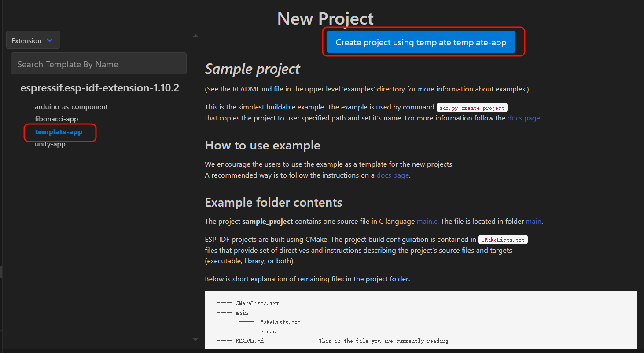Click the red CMakeLists.txt inline code label
Image resolution: width=644 pixels, height=353 pixels.
coord(503,240)
